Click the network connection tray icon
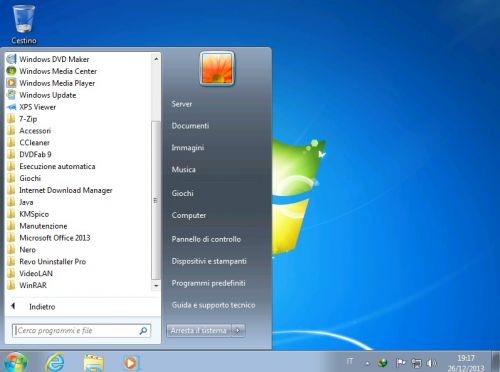The image size is (500, 372). [x=416, y=362]
